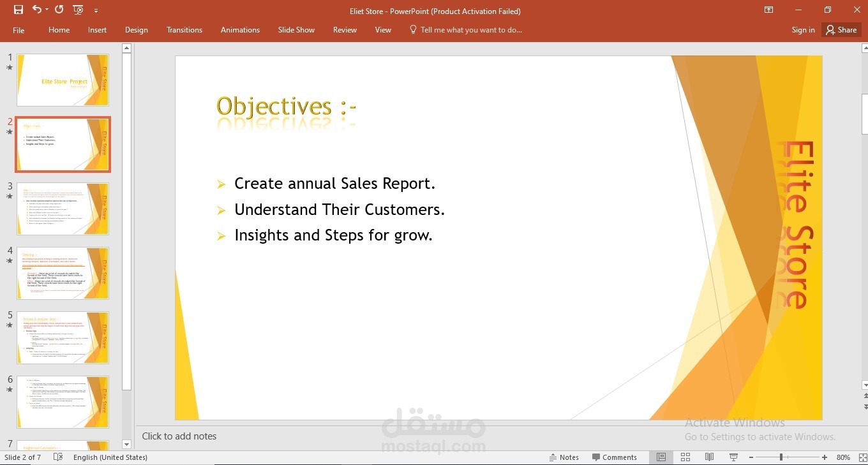Click the animation star icon under slide 1
The image size is (868, 465).
[x=9, y=67]
